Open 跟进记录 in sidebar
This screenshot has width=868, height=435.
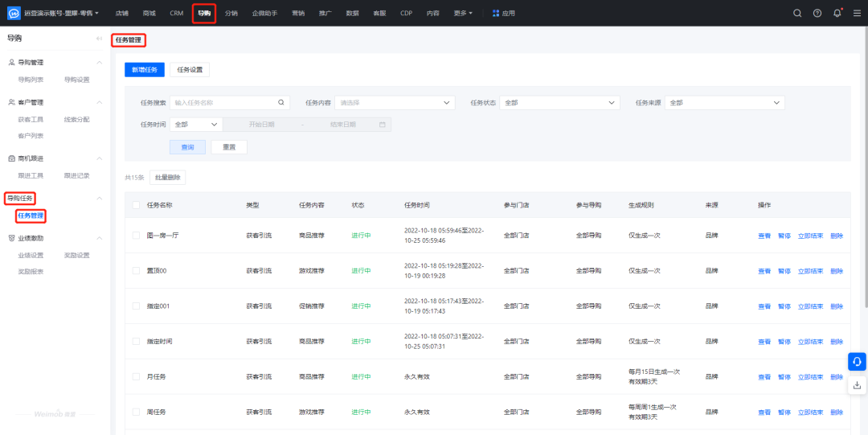[76, 175]
